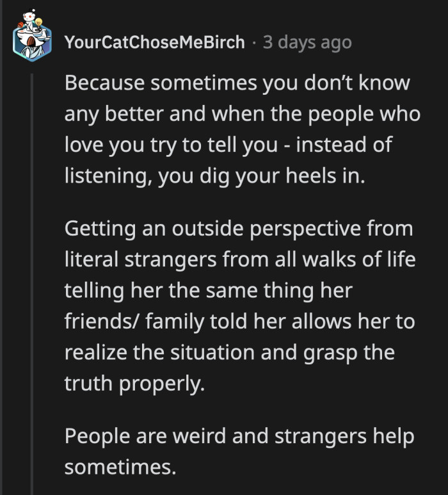Click the line "telling her the same thing her"

pos(209,289)
